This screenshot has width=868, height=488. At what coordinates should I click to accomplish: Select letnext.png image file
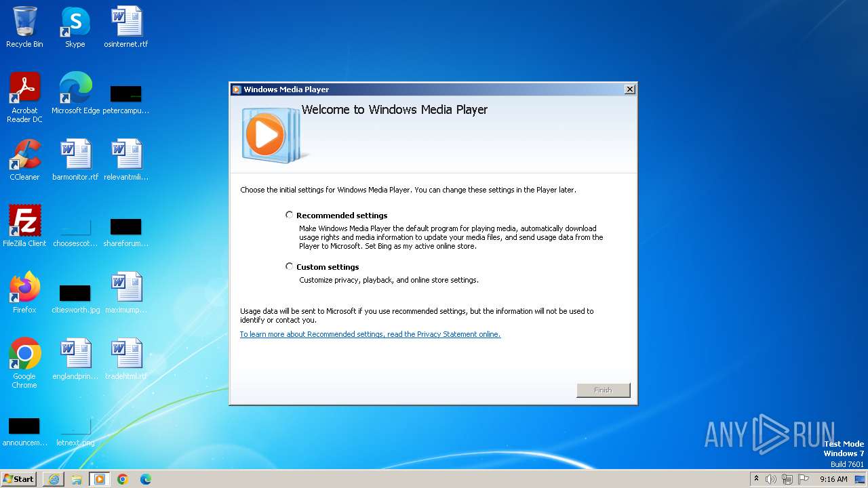point(75,432)
